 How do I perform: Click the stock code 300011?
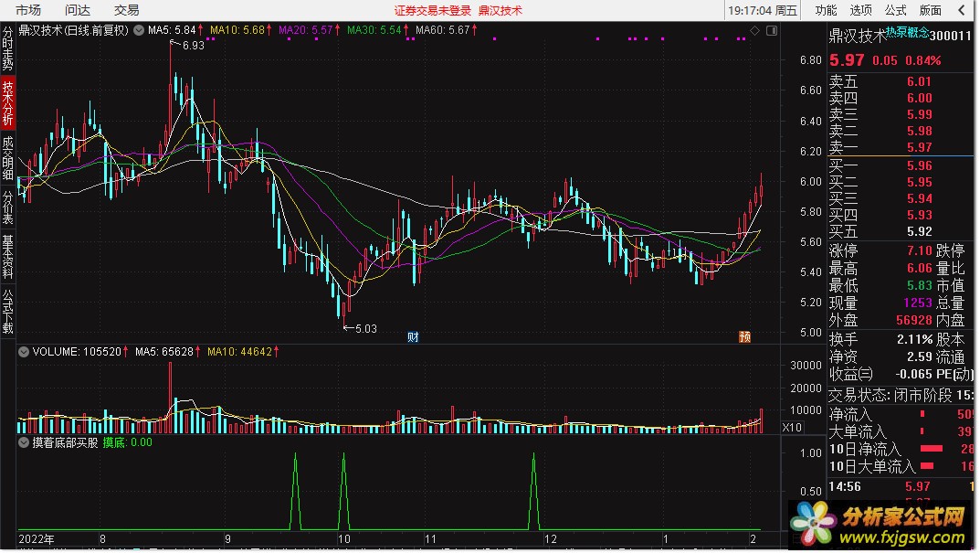click(x=951, y=36)
